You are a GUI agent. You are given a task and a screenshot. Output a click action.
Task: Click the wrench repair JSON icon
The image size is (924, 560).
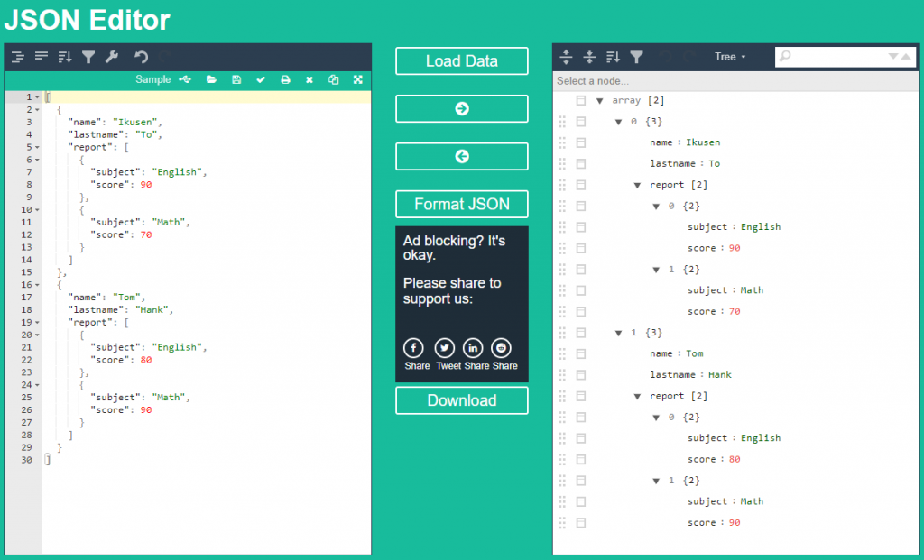click(x=111, y=57)
